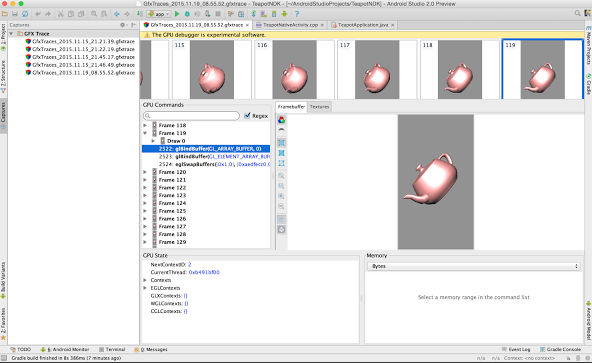This screenshot has width=592, height=363.
Task: Open the Android Monitor tool window
Action: pyautogui.click(x=65, y=349)
